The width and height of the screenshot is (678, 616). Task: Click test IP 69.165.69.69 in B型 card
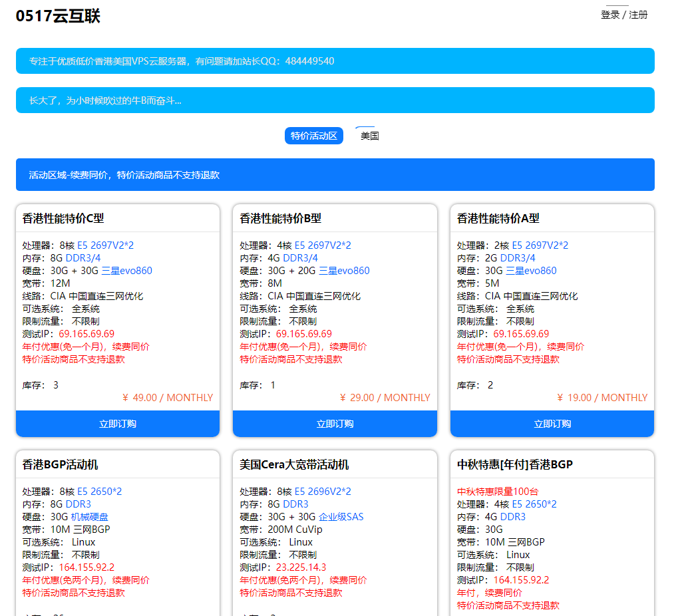click(x=304, y=334)
